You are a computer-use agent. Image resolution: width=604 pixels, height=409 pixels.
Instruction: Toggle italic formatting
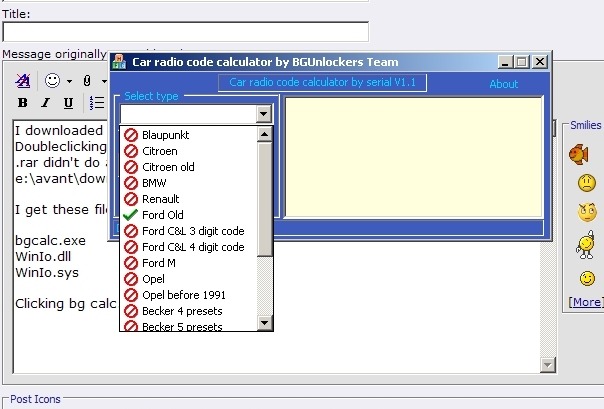click(x=45, y=103)
